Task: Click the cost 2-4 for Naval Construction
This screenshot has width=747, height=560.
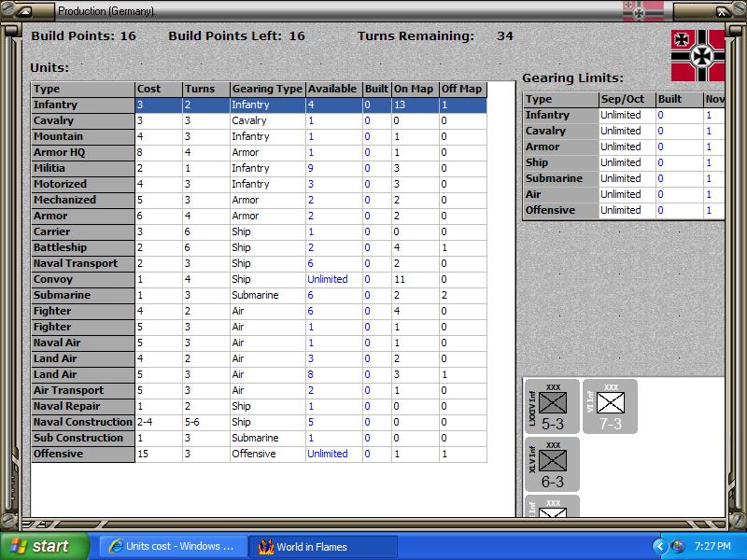Action: click(x=145, y=423)
